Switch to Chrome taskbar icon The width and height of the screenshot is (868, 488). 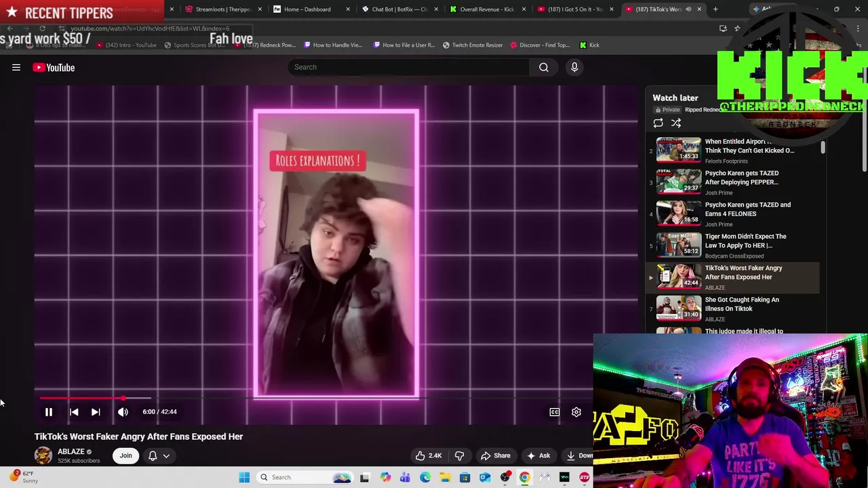pyautogui.click(x=525, y=477)
